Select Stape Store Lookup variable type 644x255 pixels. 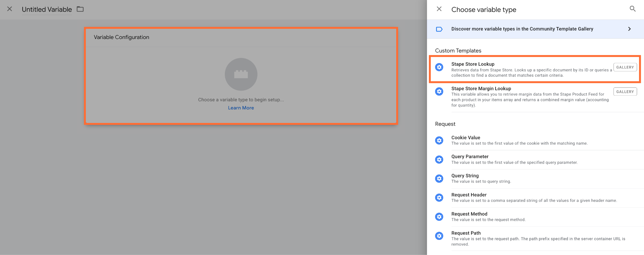[x=535, y=69]
